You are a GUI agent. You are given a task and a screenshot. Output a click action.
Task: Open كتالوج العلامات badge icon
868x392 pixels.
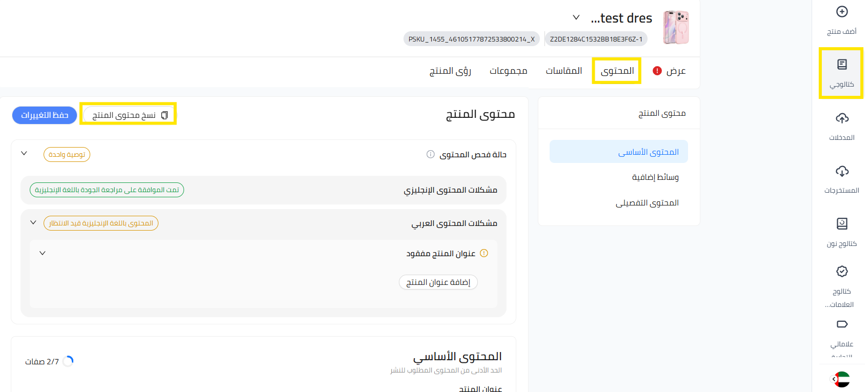click(x=842, y=271)
